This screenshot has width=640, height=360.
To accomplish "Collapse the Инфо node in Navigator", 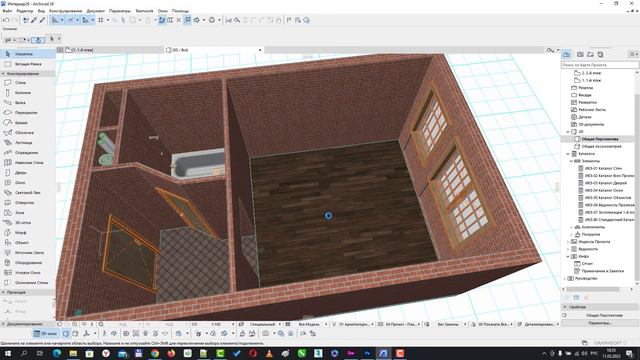I will click(568, 256).
